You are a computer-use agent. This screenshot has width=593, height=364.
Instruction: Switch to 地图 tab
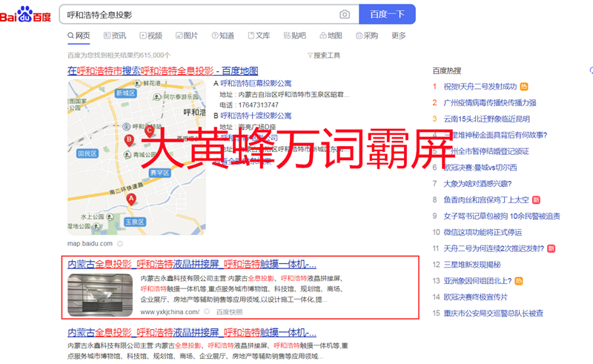(x=331, y=36)
